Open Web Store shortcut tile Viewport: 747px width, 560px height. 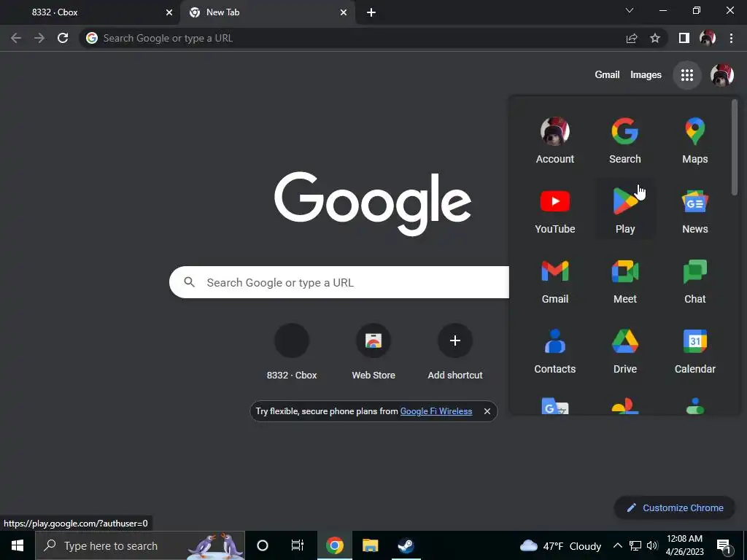[373, 351]
